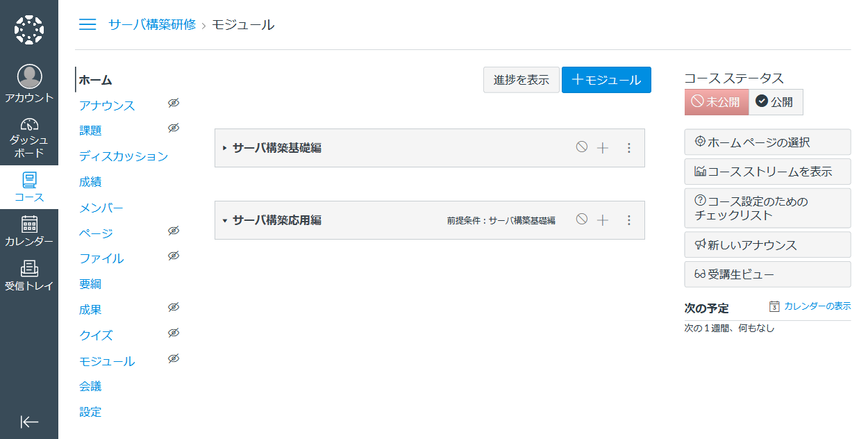868x439 pixels.
Task: Click the ページ hidden eye icon
Action: click(174, 231)
